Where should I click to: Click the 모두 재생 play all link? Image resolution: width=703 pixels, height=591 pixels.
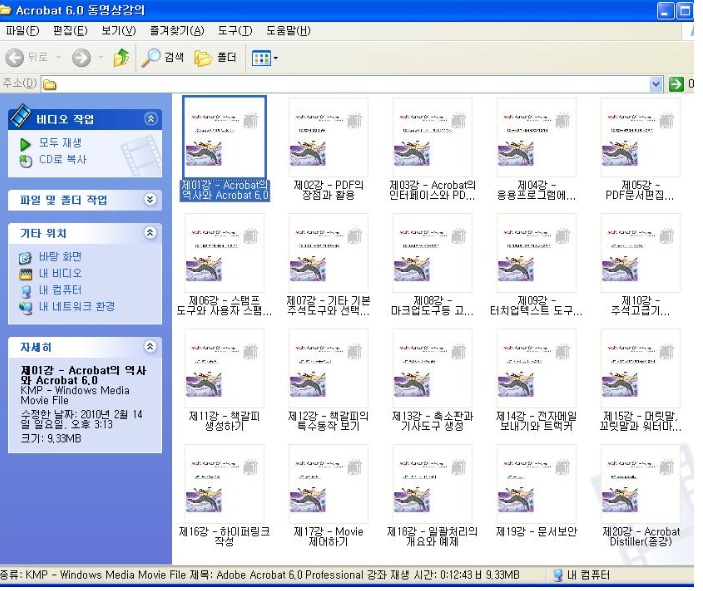click(60, 143)
